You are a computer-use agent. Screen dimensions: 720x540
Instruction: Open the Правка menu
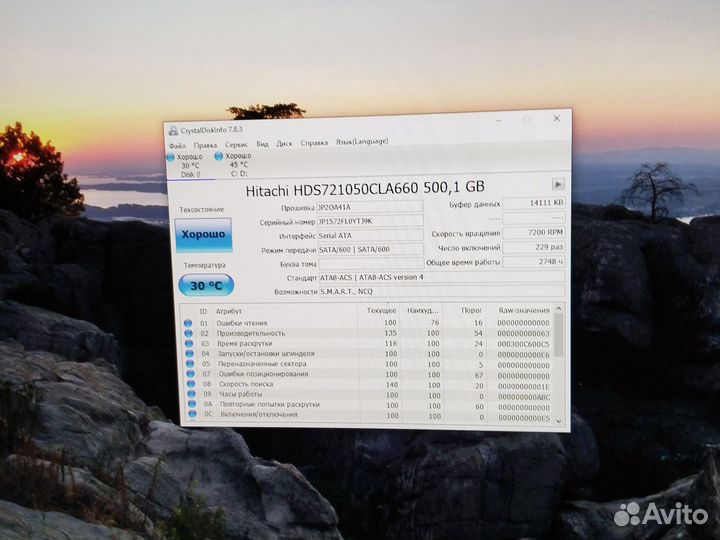(205, 145)
